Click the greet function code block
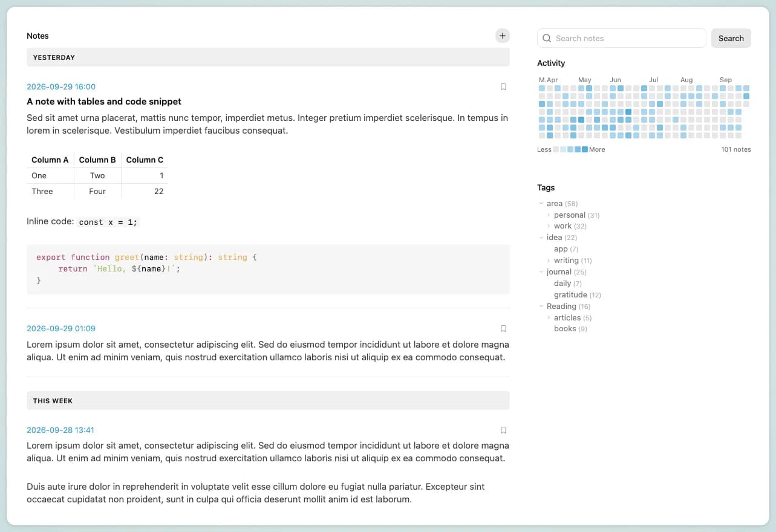Viewport: 776px width, 532px height. (x=268, y=269)
